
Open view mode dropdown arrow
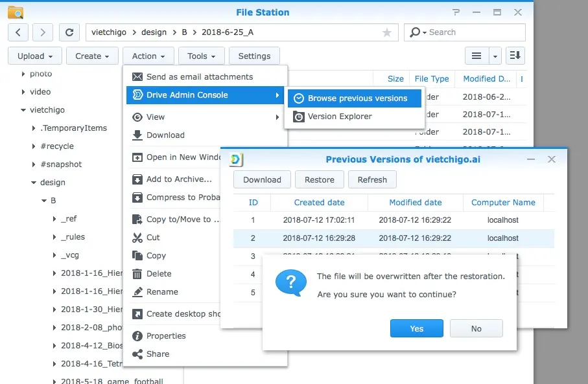point(495,56)
